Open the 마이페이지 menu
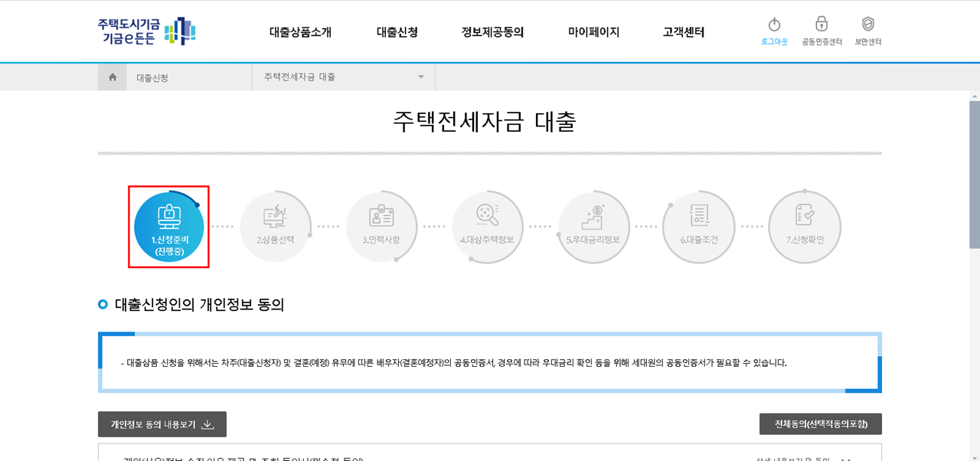The width and height of the screenshot is (980, 461). pyautogui.click(x=593, y=32)
